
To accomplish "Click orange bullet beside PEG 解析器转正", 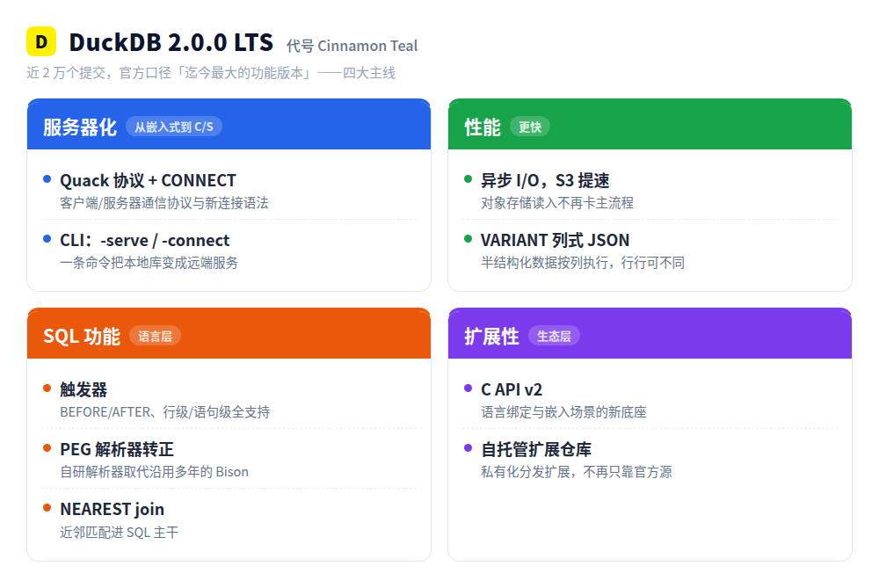I will click(x=47, y=448).
